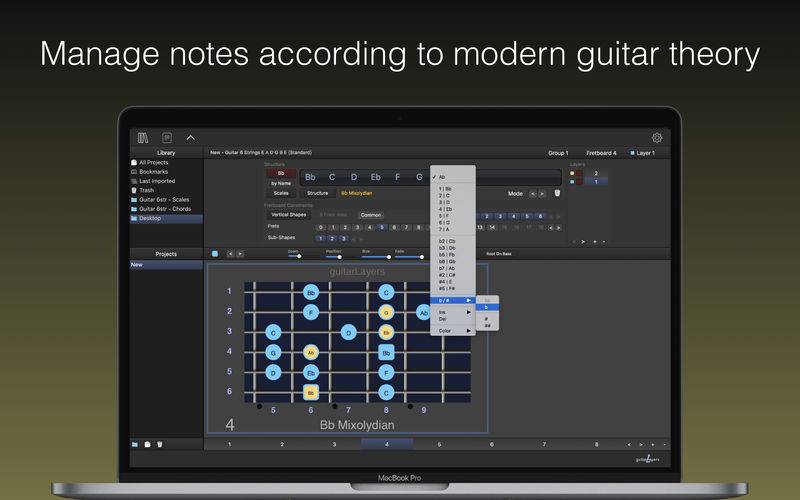The image size is (800, 500).
Task: Click the trash icon next to Mode
Action: [557, 193]
